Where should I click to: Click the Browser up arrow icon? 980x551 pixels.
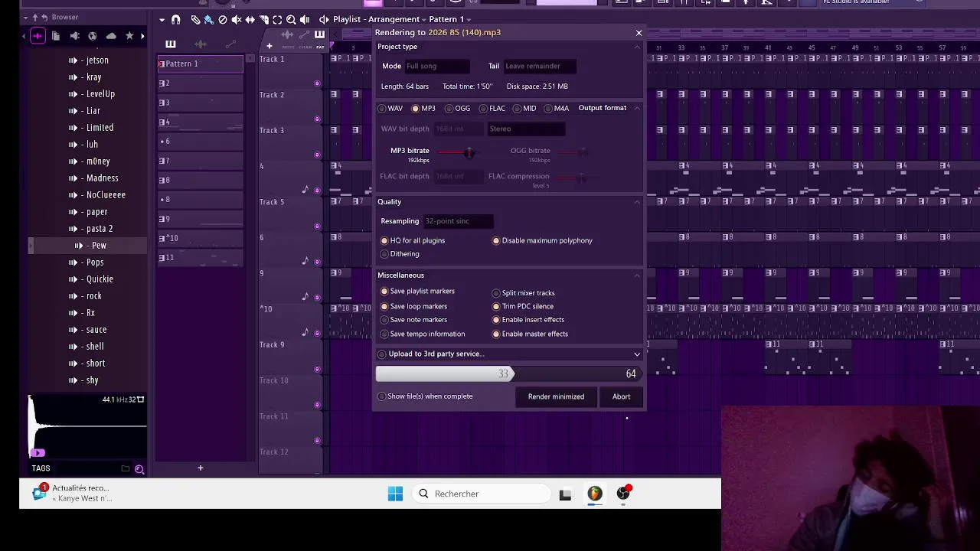(x=34, y=17)
